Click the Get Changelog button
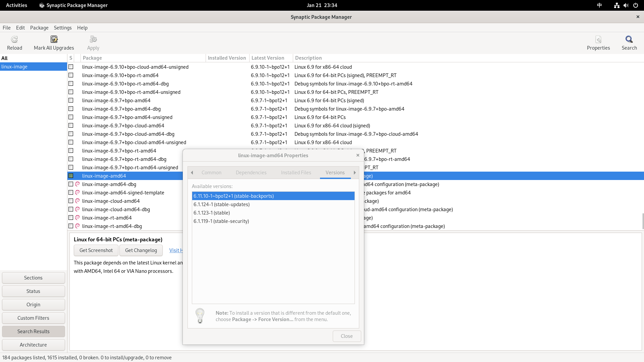The image size is (644, 362). (x=141, y=250)
